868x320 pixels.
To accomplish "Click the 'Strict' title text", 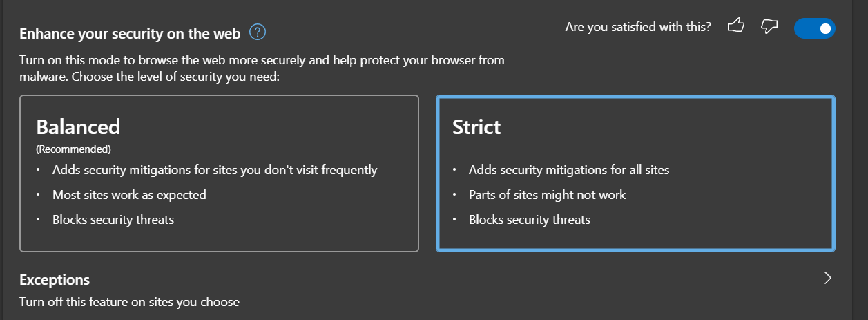I will (476, 127).
